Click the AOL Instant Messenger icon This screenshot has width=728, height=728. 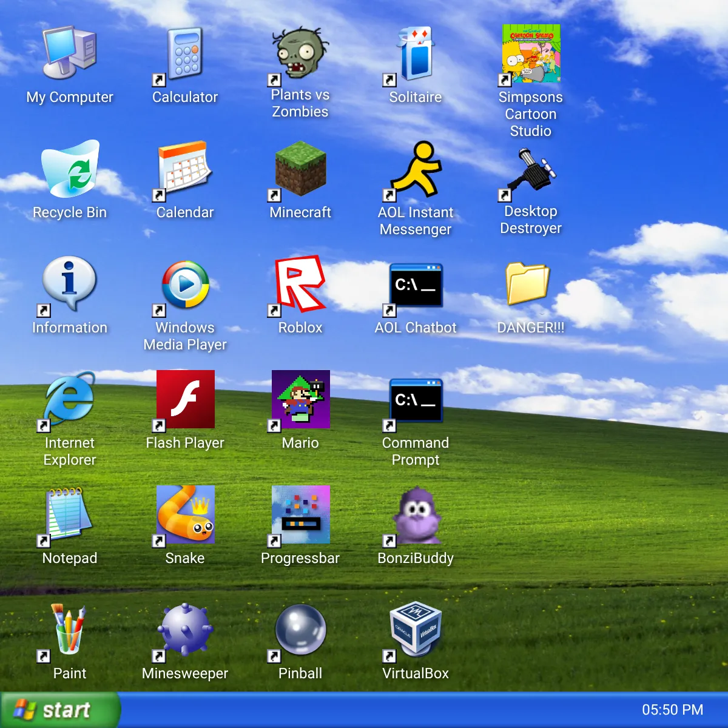coord(416,170)
